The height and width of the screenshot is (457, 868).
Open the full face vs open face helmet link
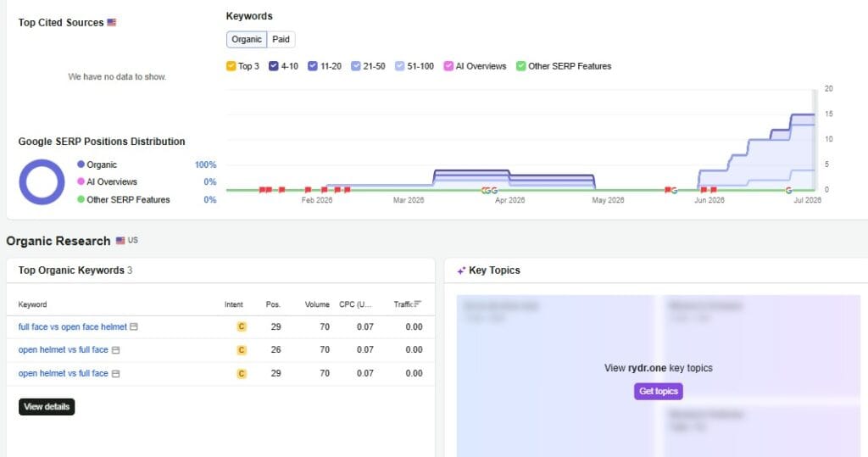point(73,326)
